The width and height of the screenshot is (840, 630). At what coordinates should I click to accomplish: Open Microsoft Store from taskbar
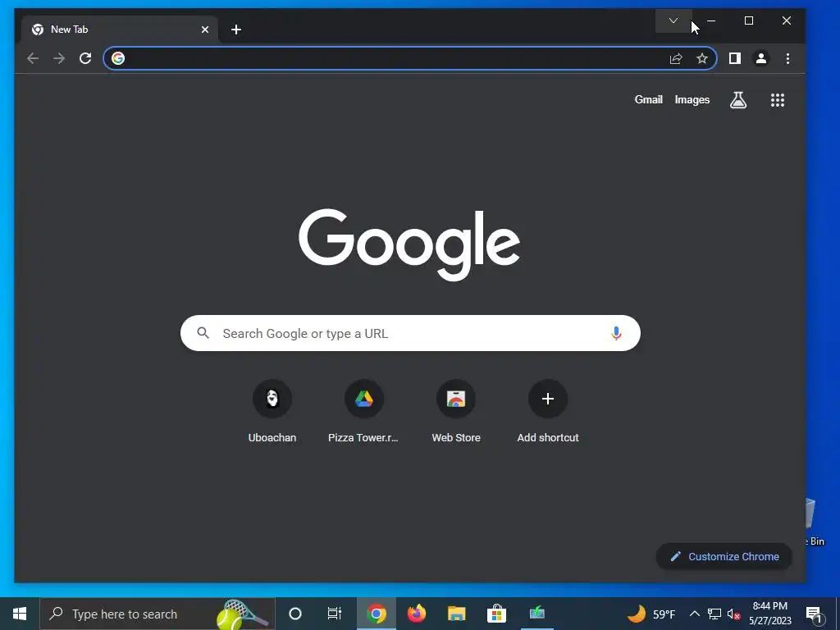(x=496, y=614)
